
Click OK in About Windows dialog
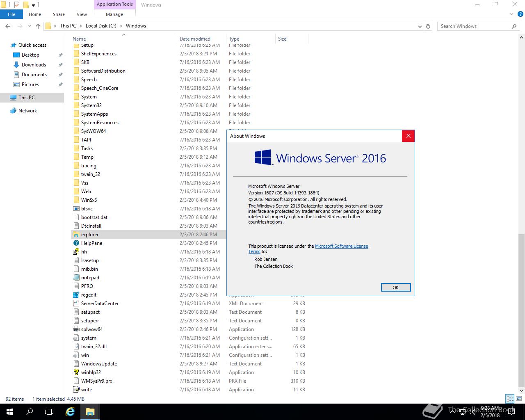(x=396, y=288)
